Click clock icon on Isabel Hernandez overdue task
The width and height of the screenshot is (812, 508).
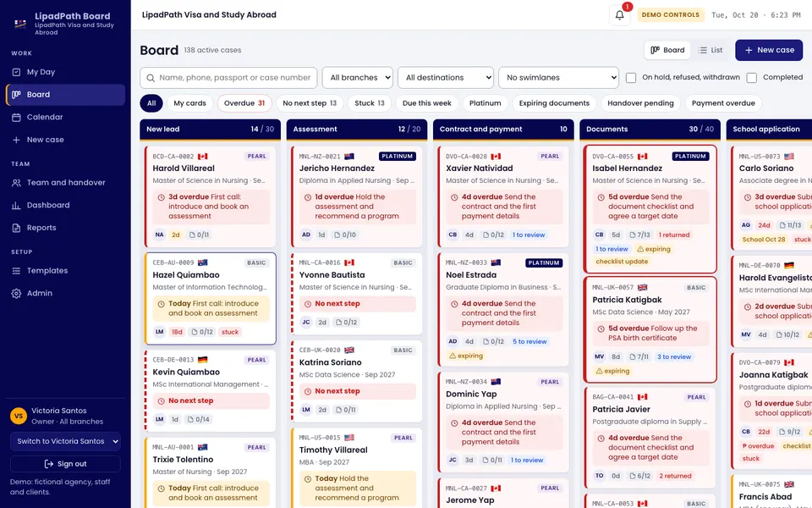(601, 197)
